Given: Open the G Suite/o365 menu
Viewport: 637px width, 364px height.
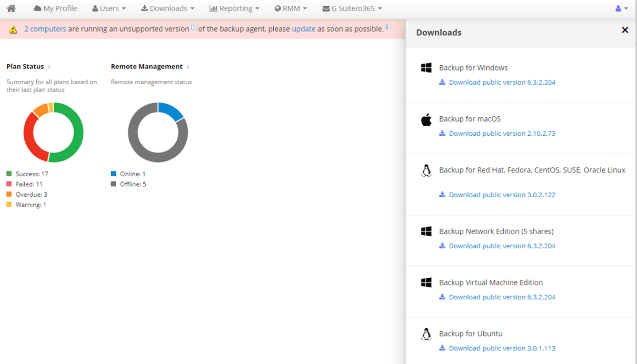Looking at the screenshot, I should coord(351,8).
